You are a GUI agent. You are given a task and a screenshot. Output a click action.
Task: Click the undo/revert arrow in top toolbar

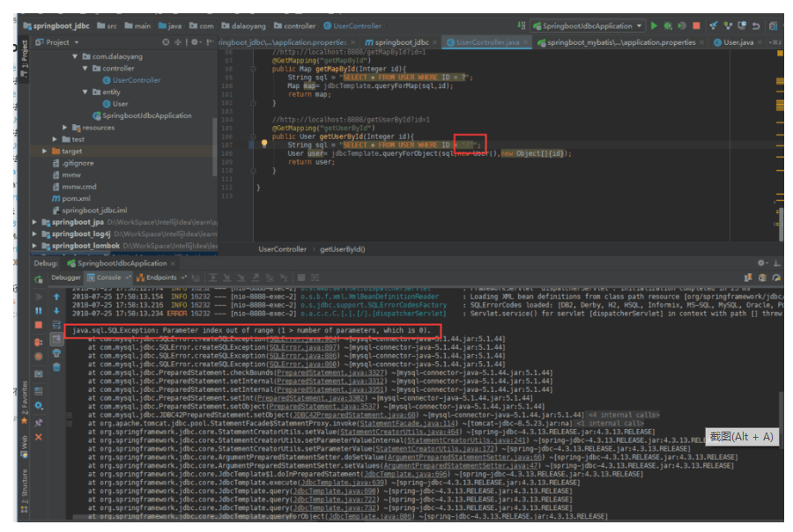click(756, 26)
